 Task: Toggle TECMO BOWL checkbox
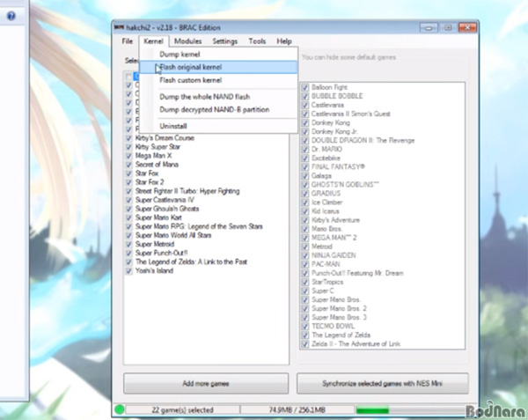[305, 327]
